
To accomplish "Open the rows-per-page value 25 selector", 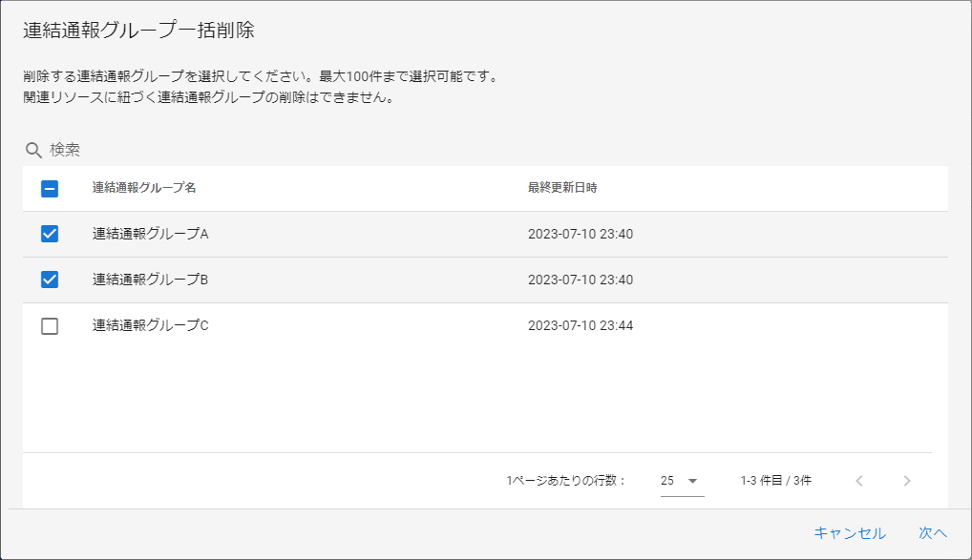I will [x=668, y=481].
